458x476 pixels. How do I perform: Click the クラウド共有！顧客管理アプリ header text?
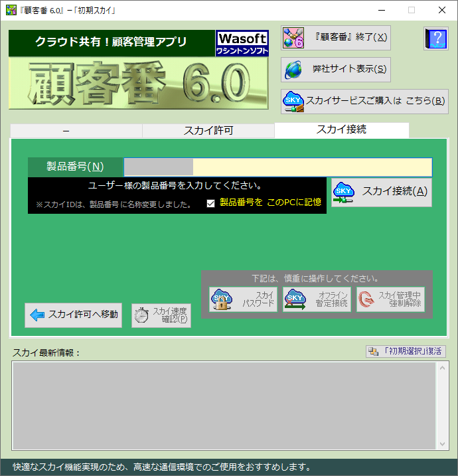point(111,42)
